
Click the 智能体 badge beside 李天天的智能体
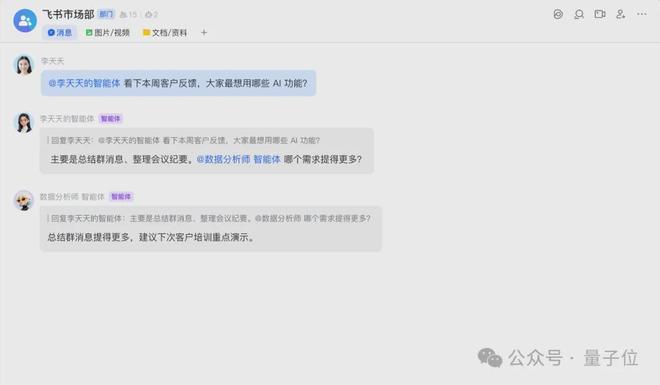110,119
